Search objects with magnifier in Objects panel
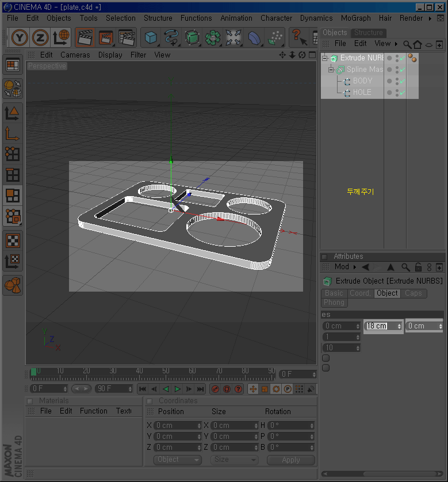 407,45
